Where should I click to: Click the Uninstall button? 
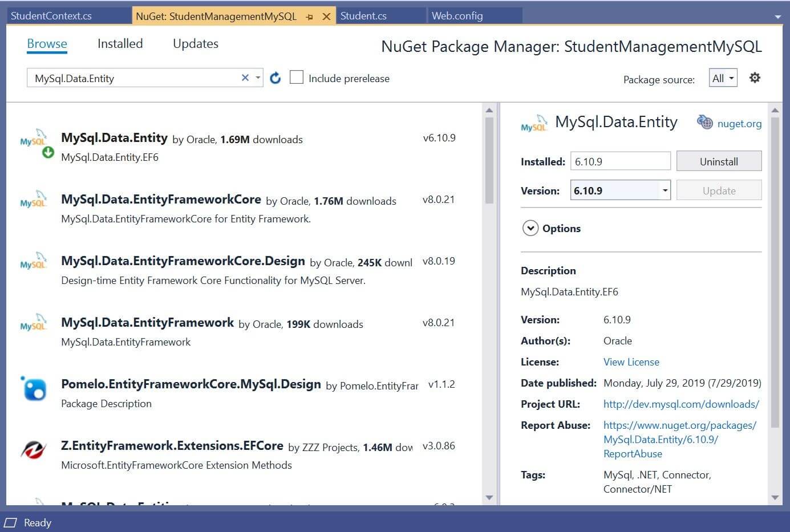click(x=718, y=161)
